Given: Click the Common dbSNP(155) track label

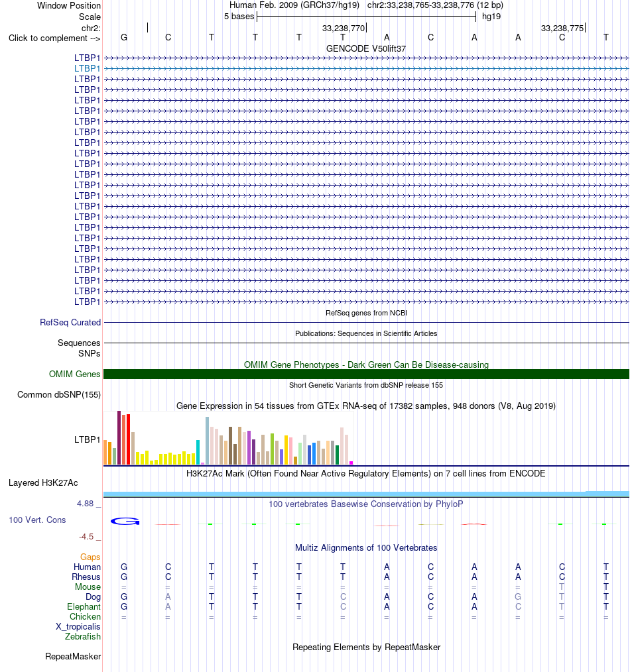Looking at the screenshot, I should click(59, 395).
